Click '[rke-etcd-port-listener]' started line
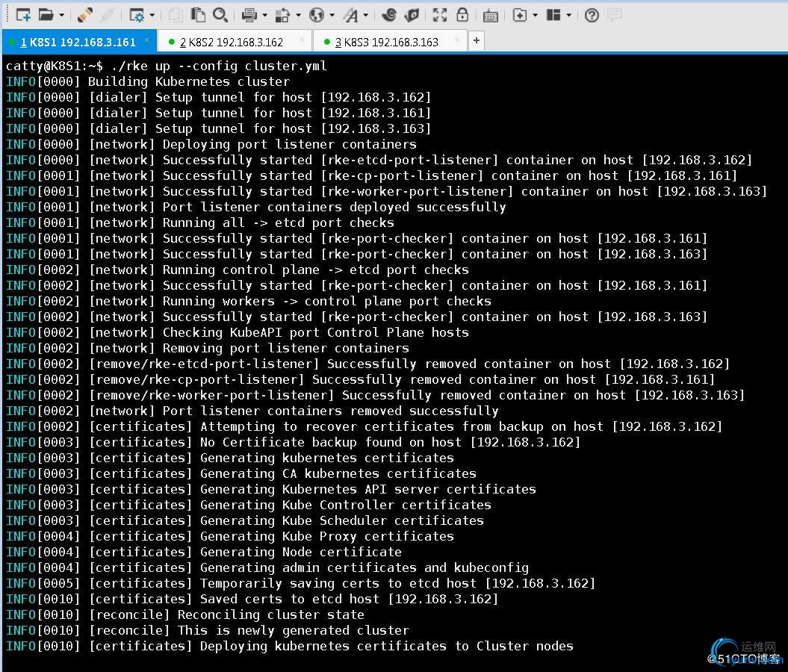 pos(379,160)
